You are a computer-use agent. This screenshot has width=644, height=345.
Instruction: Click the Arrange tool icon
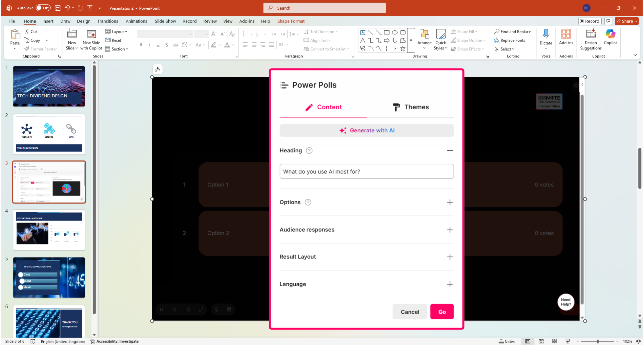(424, 34)
